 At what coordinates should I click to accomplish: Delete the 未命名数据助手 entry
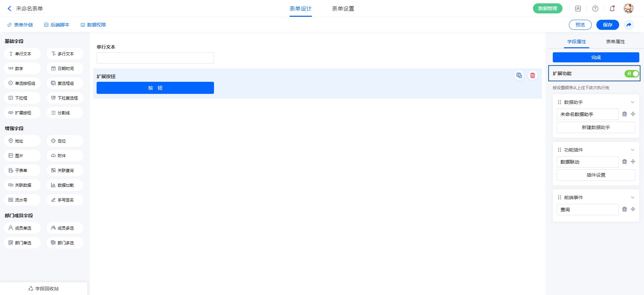coord(624,114)
